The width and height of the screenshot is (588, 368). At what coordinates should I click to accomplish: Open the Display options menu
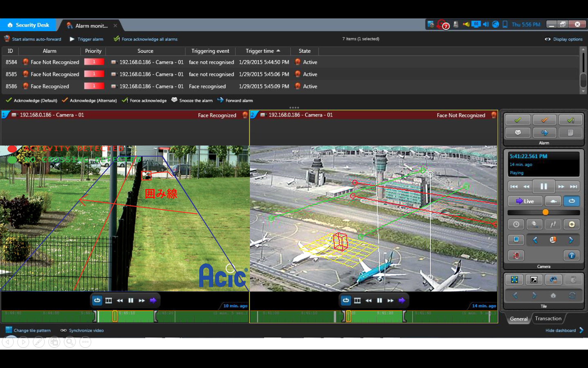coord(563,39)
